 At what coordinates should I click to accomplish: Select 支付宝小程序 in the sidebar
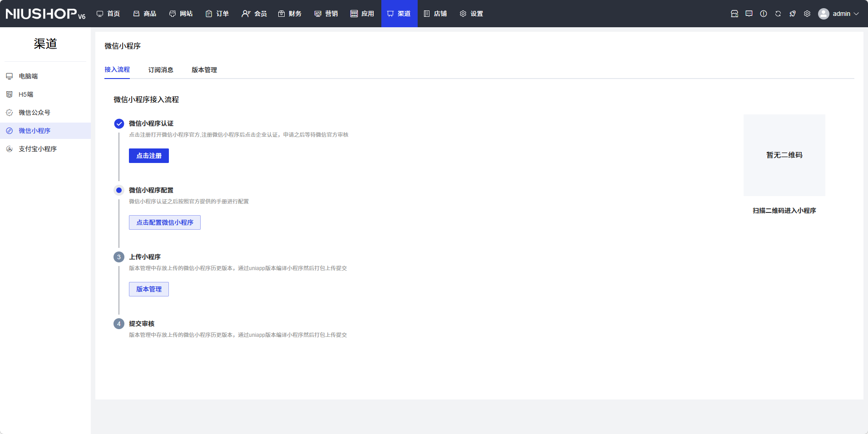click(x=38, y=149)
